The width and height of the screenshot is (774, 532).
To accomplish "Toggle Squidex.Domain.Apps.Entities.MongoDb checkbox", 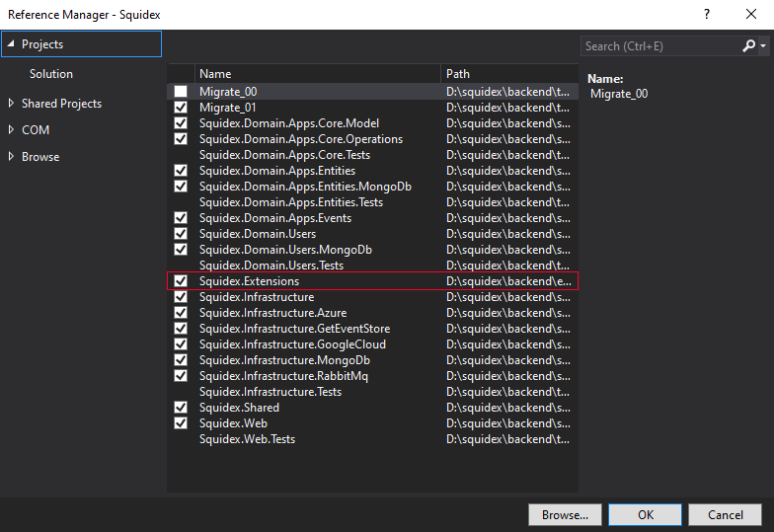I will (x=181, y=186).
